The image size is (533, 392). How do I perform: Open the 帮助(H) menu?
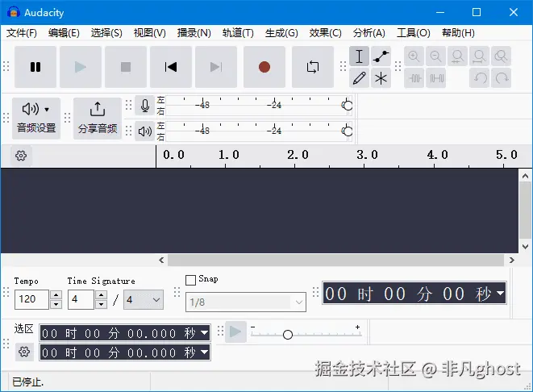(458, 33)
